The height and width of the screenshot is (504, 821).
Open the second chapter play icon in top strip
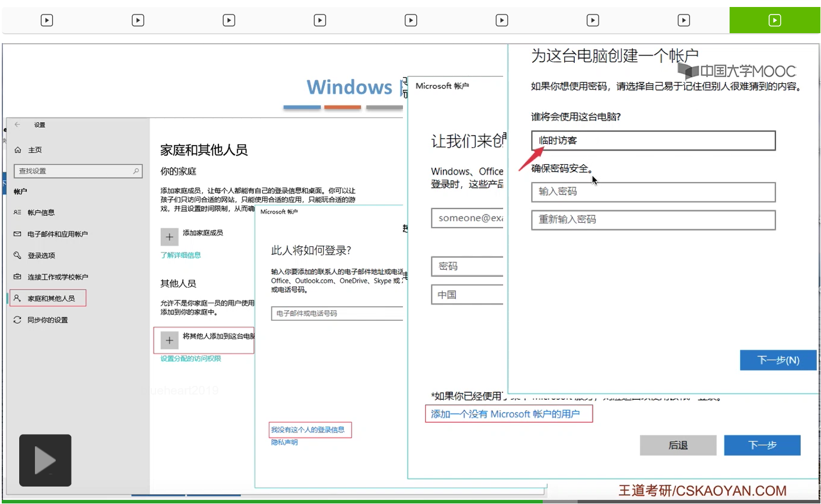[x=138, y=20]
